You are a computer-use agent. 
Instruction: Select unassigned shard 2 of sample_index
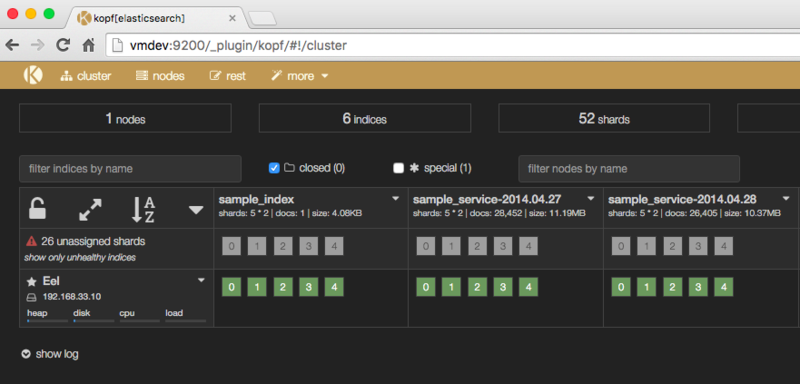coord(283,246)
